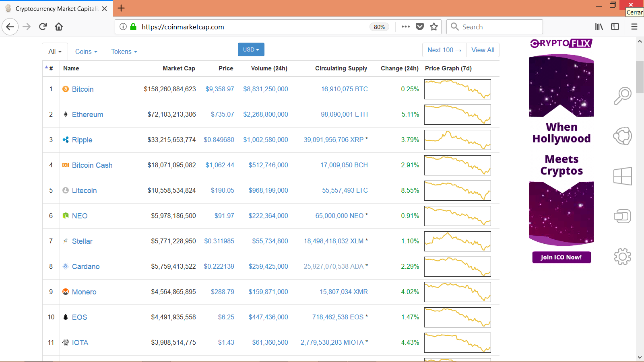Expand the Coins filter dropdown
The image size is (644, 362).
(85, 51)
